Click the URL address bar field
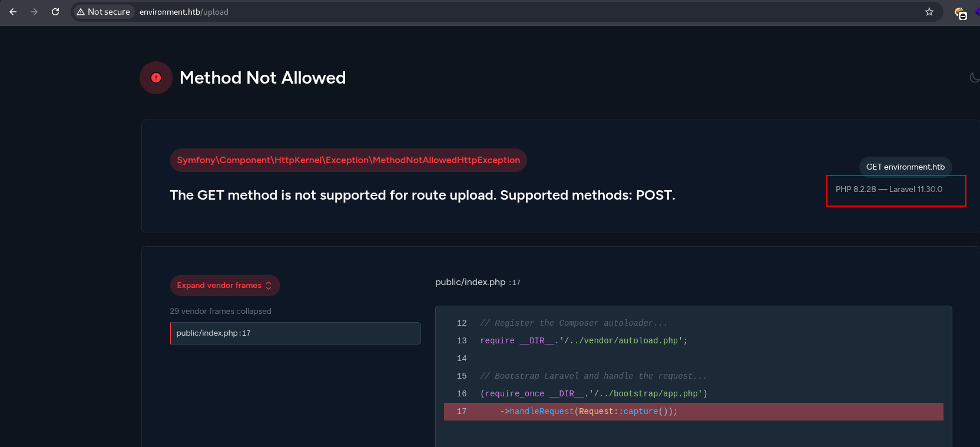The height and width of the screenshot is (447, 980). (471, 12)
